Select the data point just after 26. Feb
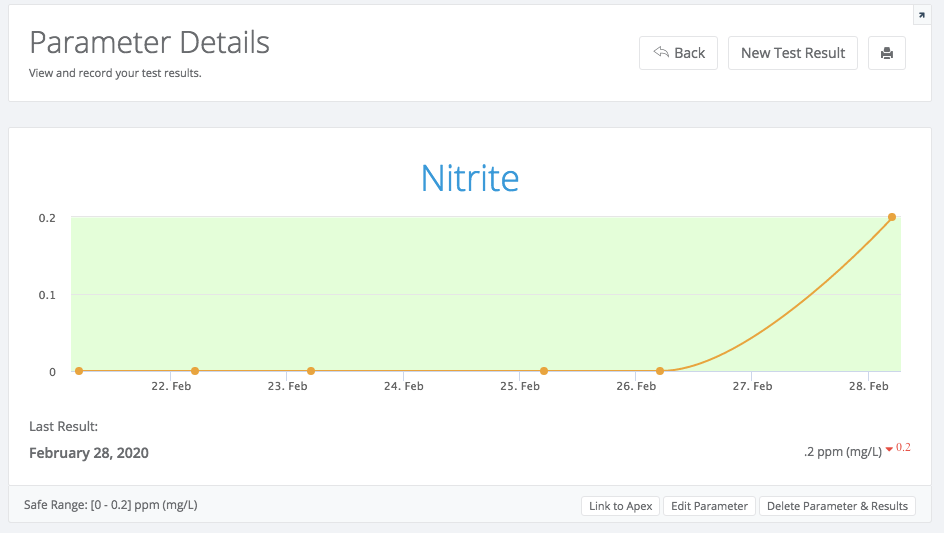The image size is (944, 533). (660, 371)
